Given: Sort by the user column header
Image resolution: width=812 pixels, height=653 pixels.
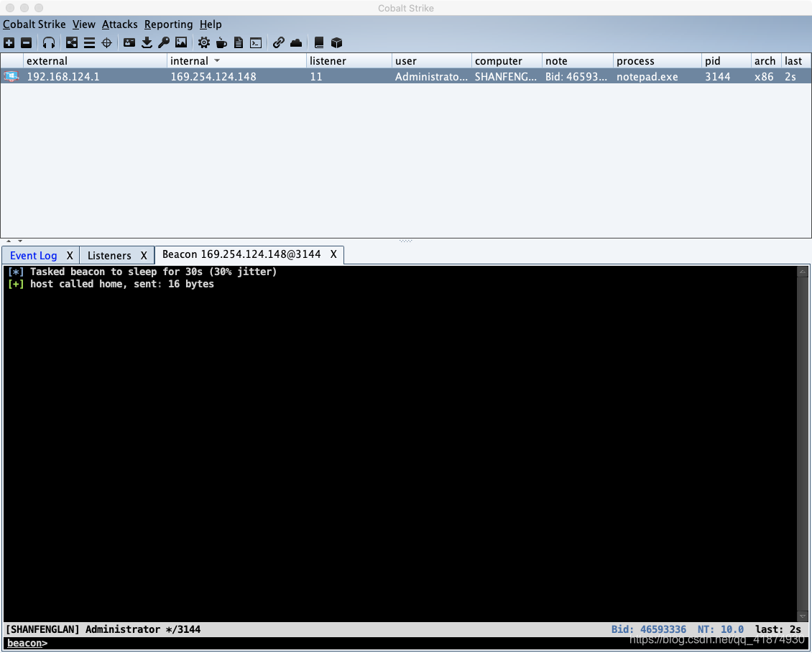Looking at the screenshot, I should [x=432, y=60].
